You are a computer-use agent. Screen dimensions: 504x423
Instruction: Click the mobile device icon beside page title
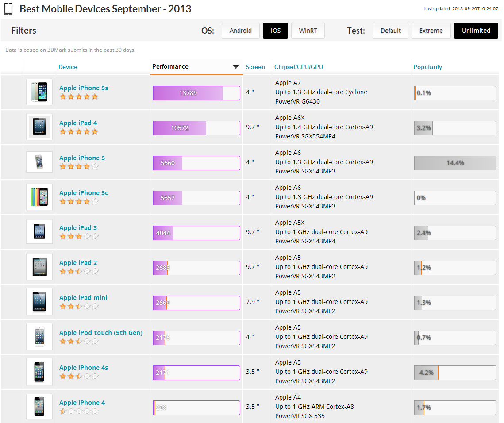(8, 9)
